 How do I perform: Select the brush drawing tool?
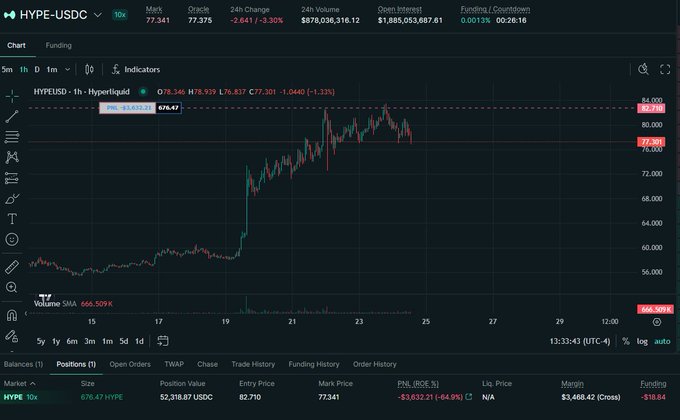pyautogui.click(x=12, y=199)
